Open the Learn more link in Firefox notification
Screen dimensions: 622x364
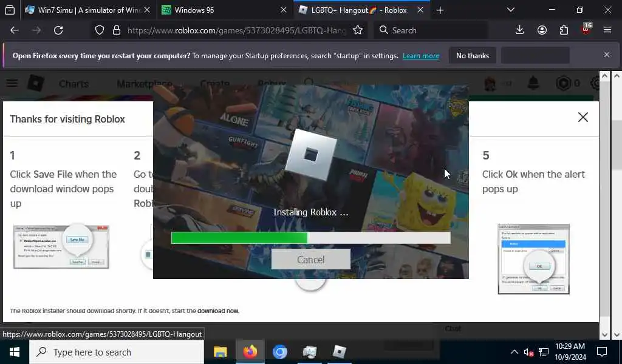click(421, 56)
